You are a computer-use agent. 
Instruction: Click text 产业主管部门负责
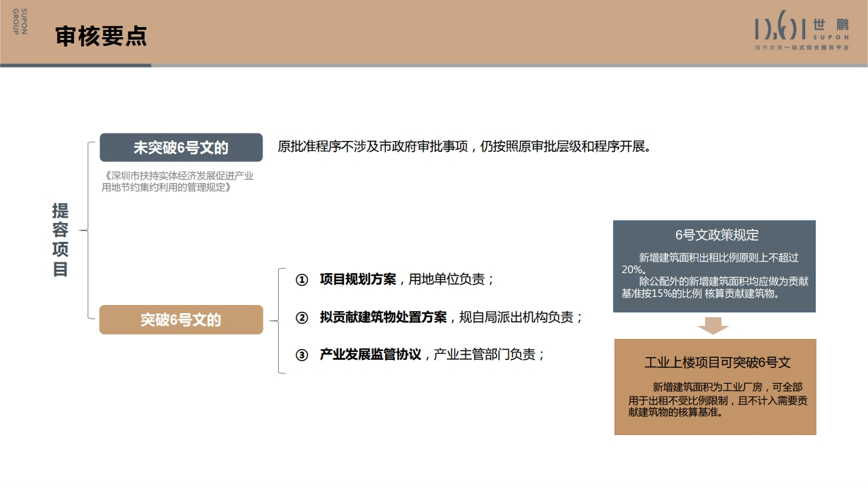(485, 354)
